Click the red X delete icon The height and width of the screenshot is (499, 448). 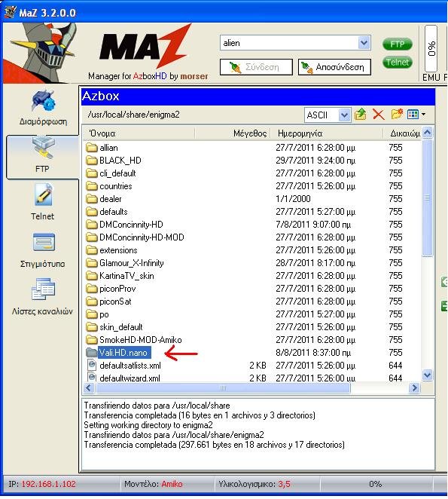(x=379, y=115)
